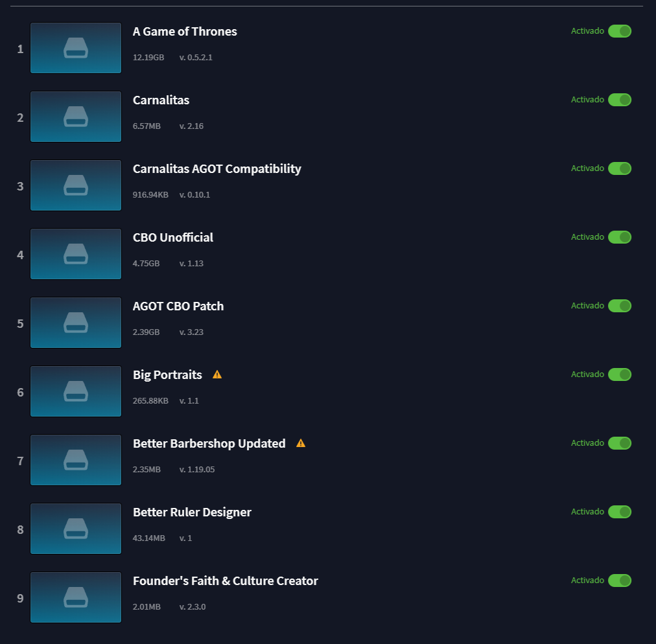Disable the CBO Unofficial mod switch

tap(620, 237)
